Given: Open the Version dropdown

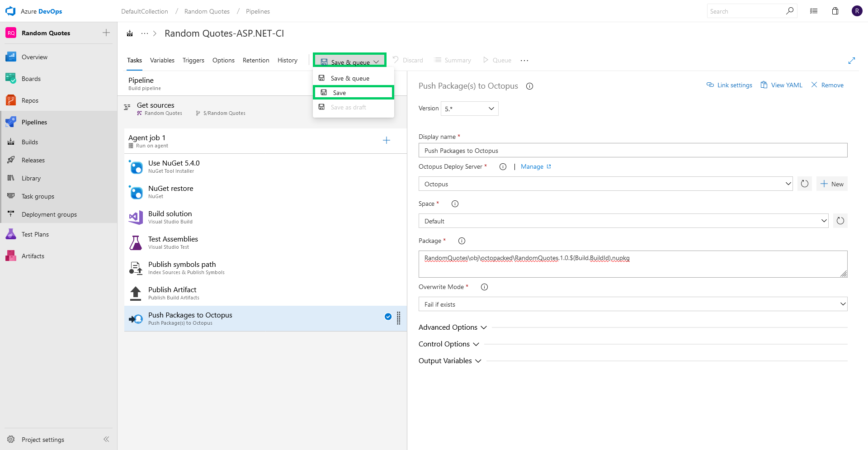Looking at the screenshot, I should (470, 109).
